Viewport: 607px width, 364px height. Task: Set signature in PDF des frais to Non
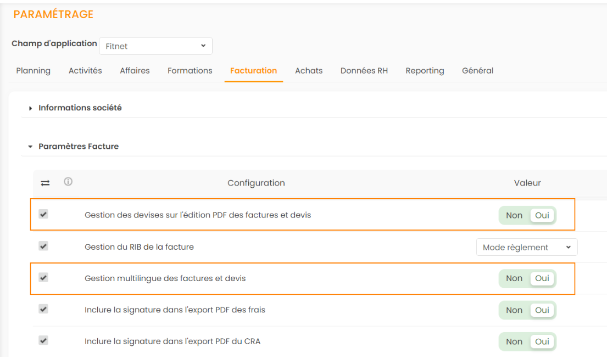coord(514,310)
